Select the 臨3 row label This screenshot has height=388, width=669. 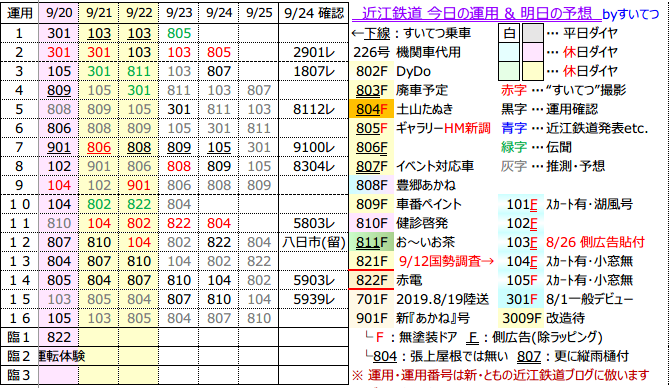pyautogui.click(x=20, y=375)
